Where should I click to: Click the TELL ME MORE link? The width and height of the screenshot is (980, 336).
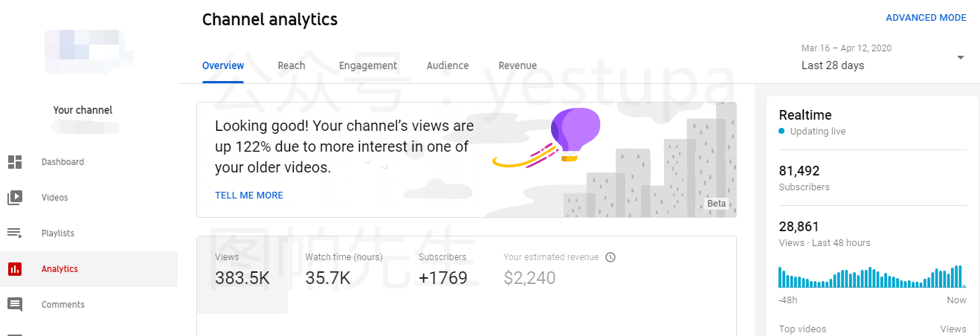(249, 196)
